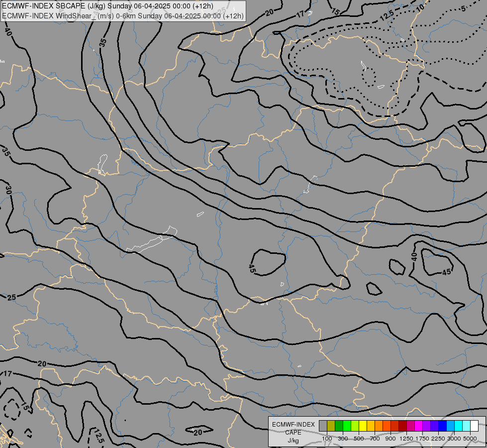
Task: Select the purple swatch after 1750 tick
Action: (426, 426)
